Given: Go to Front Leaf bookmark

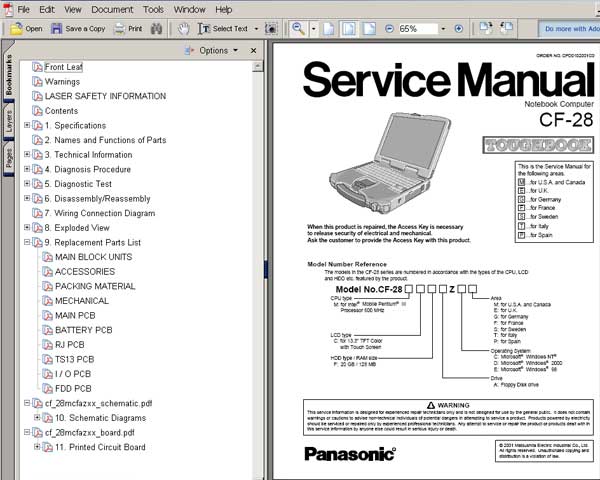Looking at the screenshot, I should [x=64, y=67].
